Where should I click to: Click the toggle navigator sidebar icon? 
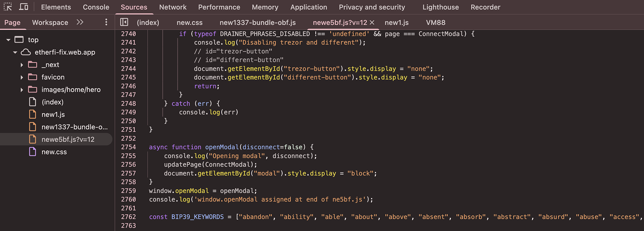point(124,22)
